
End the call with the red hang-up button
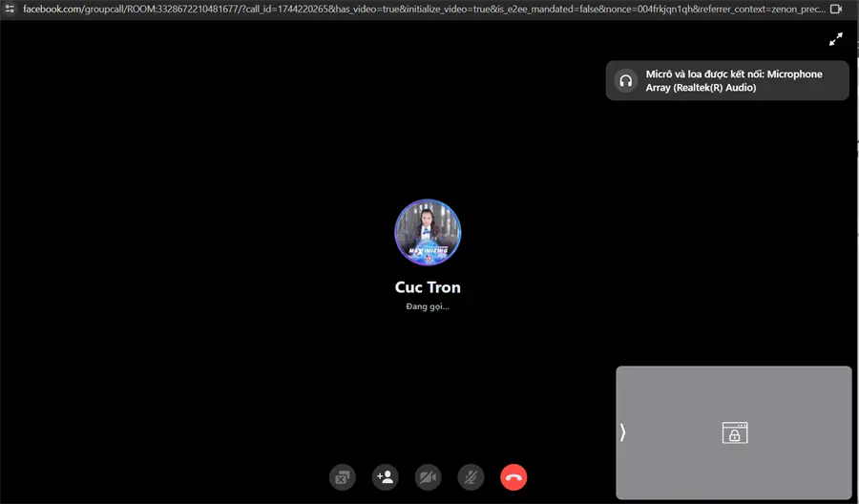(513, 477)
